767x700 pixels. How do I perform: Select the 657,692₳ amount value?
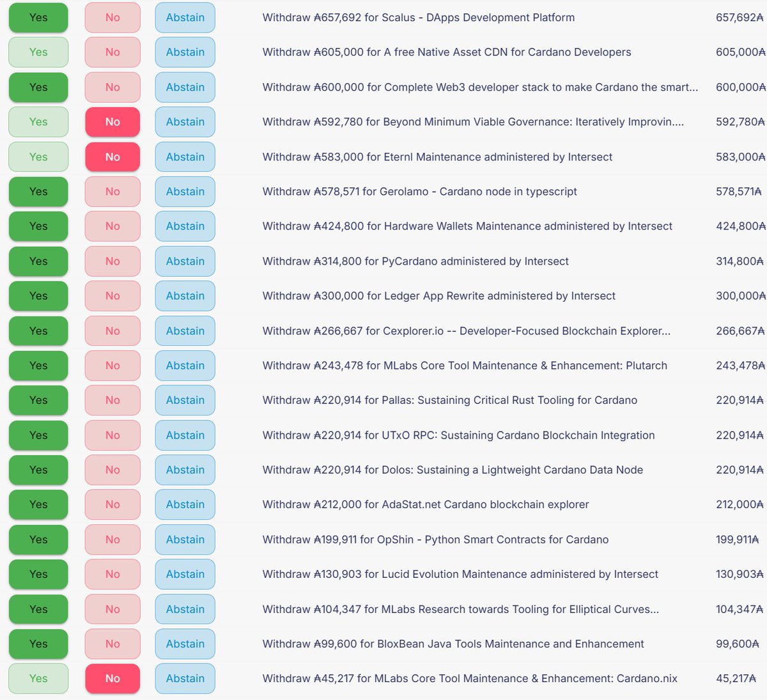tap(740, 18)
